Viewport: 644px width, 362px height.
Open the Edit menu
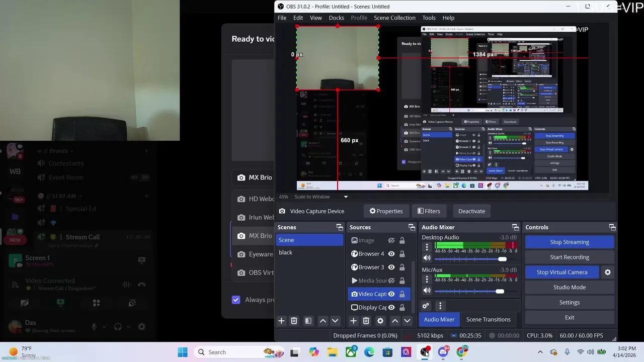298,18
